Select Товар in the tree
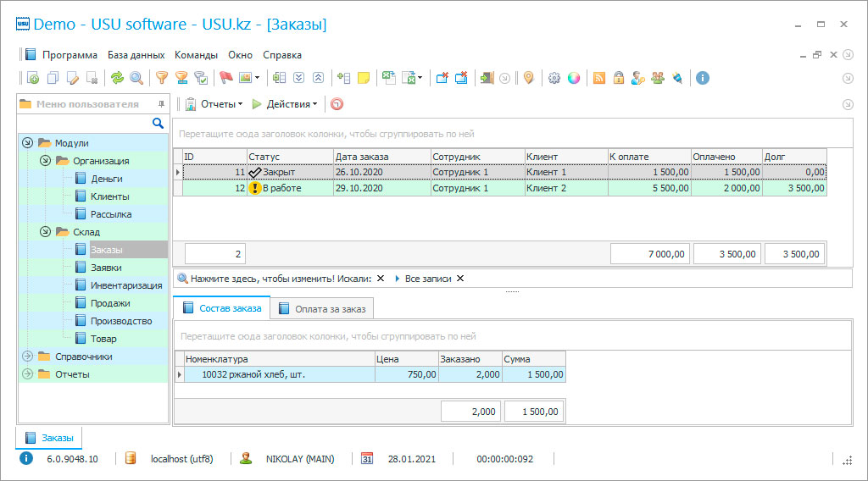This screenshot has width=868, height=481. pos(103,339)
